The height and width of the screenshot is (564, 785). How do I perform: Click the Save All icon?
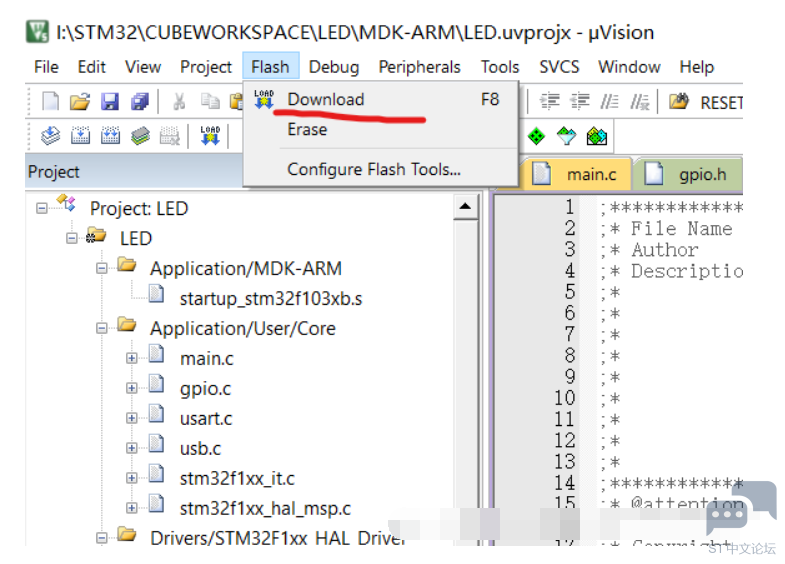tap(140, 102)
